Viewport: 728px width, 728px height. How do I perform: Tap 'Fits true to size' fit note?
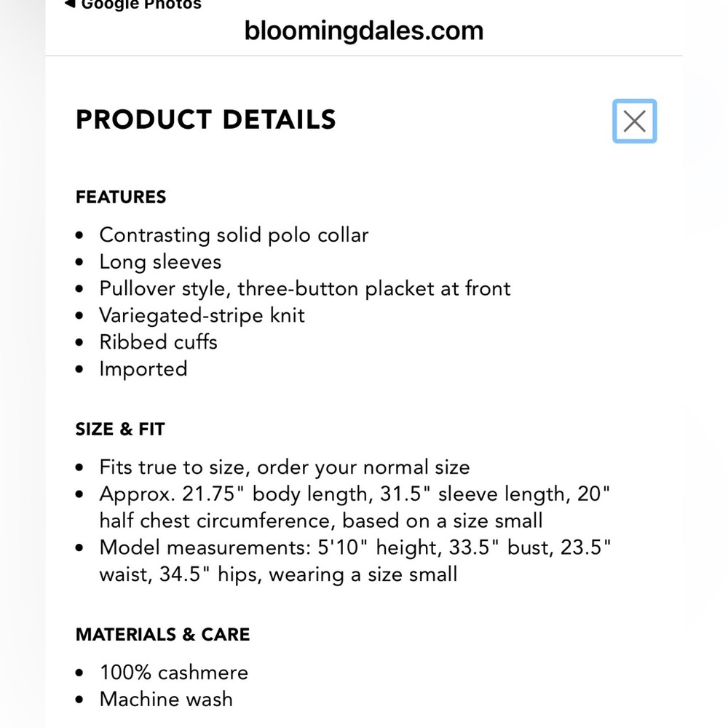[285, 467]
